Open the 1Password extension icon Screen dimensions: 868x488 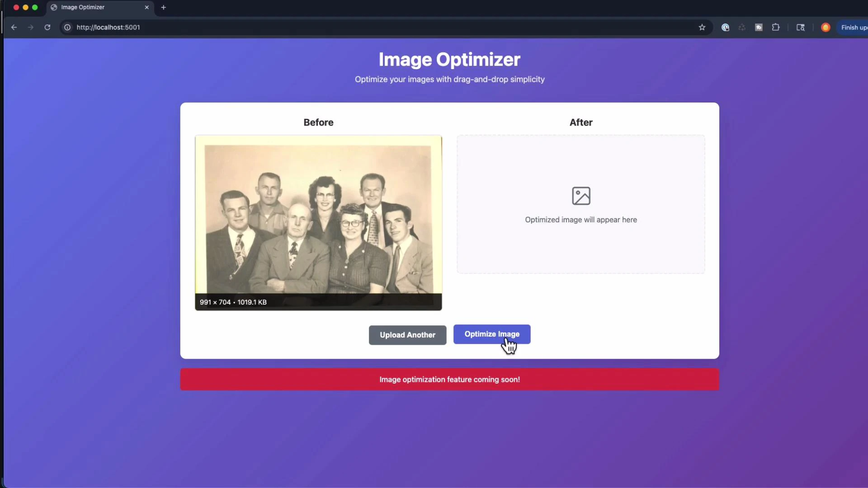(x=725, y=27)
